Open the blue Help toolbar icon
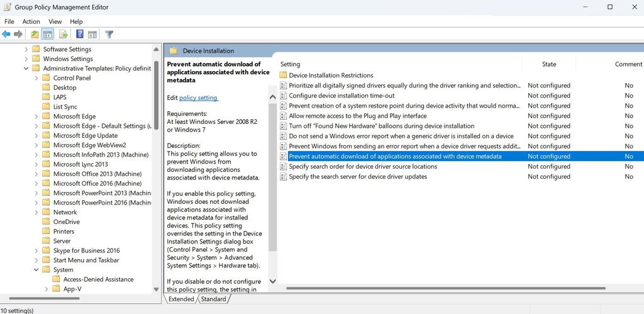644x314 pixels. pos(80,34)
